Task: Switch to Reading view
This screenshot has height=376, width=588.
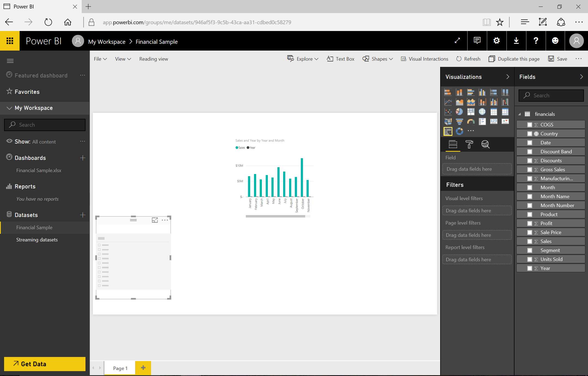Action: 153,59
